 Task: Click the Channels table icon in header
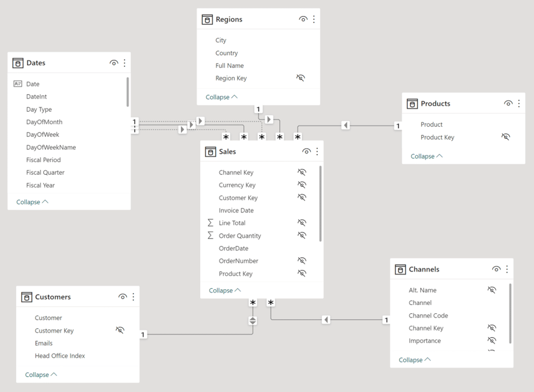coord(400,269)
